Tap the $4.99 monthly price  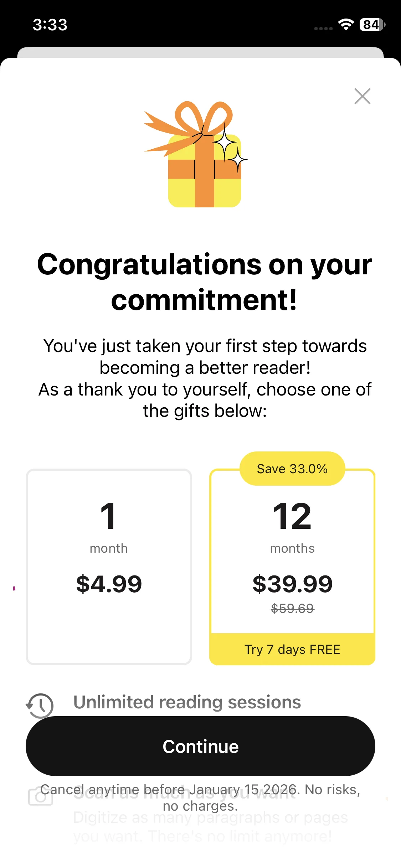(109, 584)
